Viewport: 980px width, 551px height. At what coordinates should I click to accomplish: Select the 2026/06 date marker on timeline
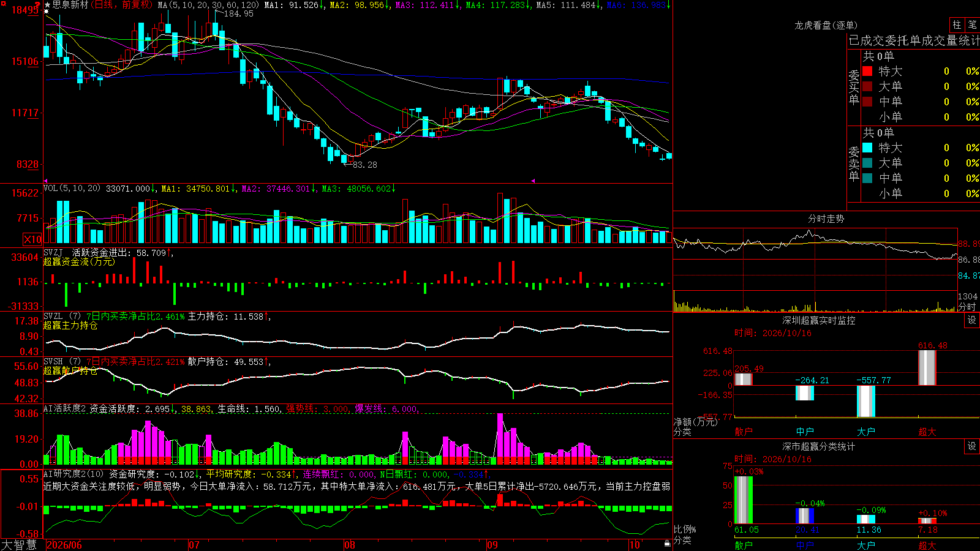pos(64,545)
